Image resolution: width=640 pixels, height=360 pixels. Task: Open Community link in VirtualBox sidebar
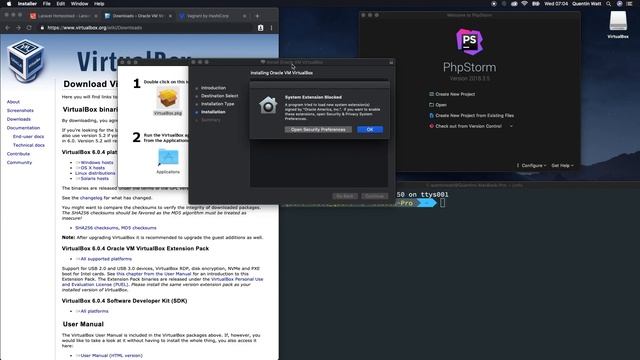[19, 162]
